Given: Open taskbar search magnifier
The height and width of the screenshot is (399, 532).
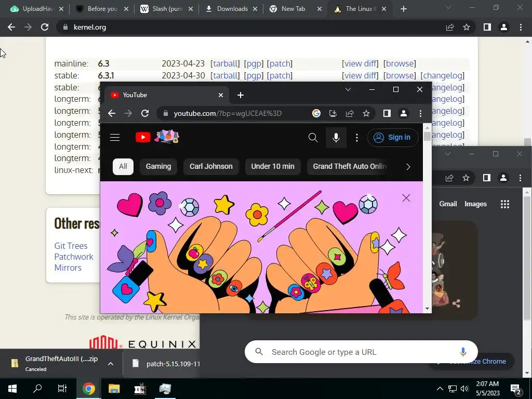Looking at the screenshot, I should coord(37,389).
